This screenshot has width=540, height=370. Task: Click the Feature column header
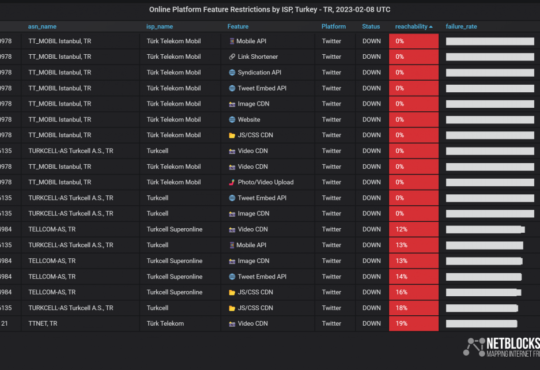(x=238, y=27)
